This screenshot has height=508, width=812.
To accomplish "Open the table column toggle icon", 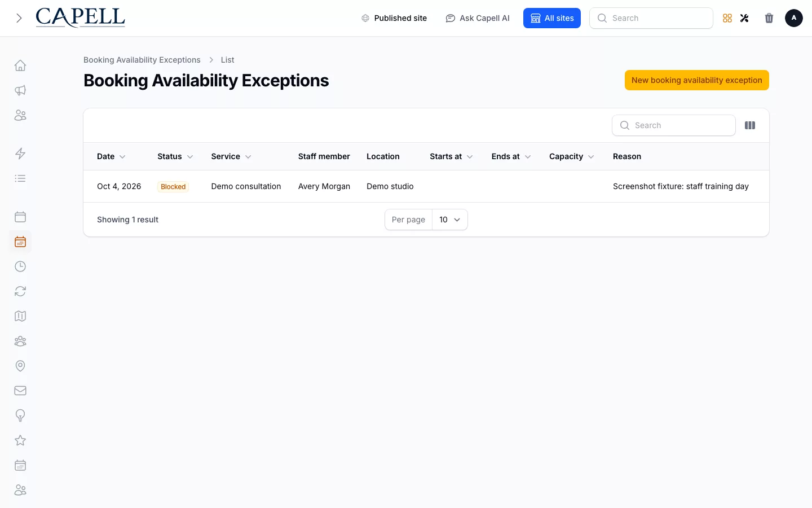I will coord(750,125).
